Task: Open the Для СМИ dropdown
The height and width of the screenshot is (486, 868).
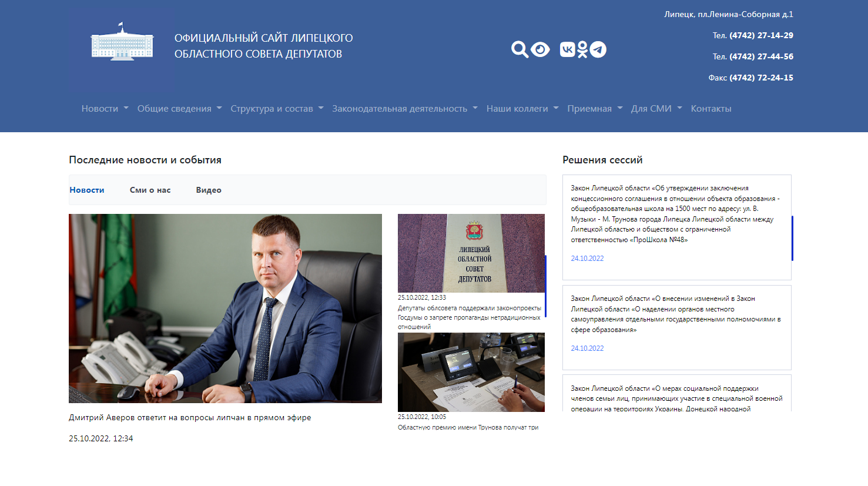Action: pos(656,109)
